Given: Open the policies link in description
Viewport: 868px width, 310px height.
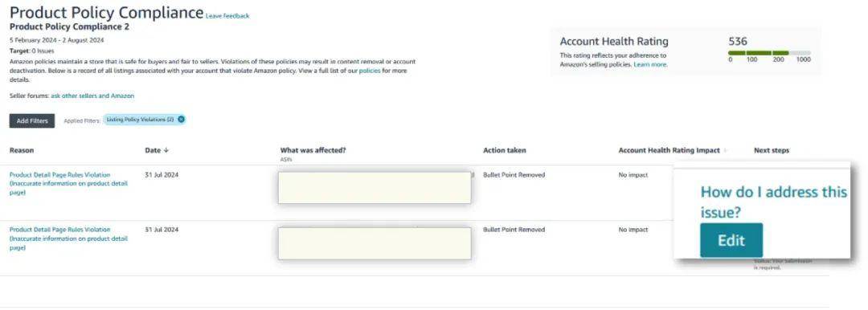Looking at the screenshot, I should 370,71.
